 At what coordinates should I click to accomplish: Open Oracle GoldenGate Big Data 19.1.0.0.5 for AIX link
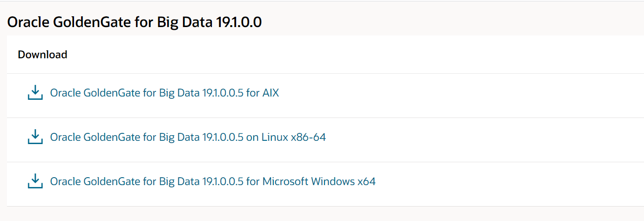(164, 93)
